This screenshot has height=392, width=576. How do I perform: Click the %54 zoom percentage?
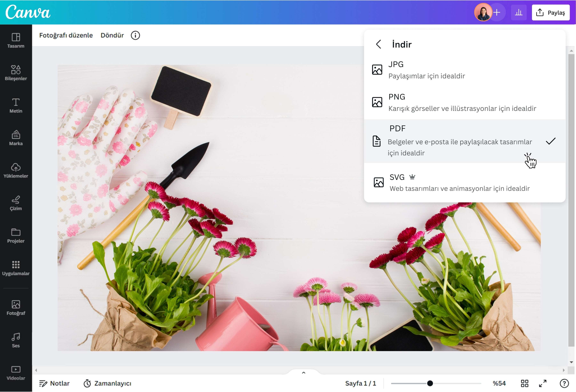pyautogui.click(x=499, y=383)
